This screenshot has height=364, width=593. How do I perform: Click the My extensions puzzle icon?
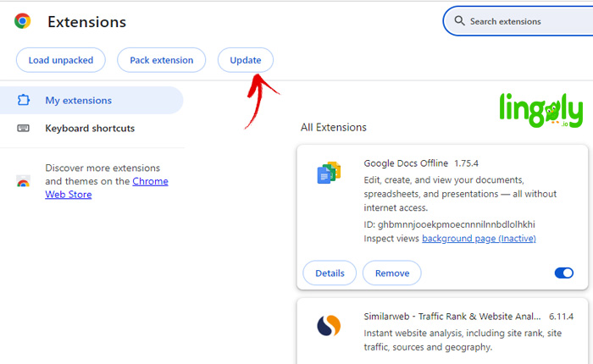24,100
